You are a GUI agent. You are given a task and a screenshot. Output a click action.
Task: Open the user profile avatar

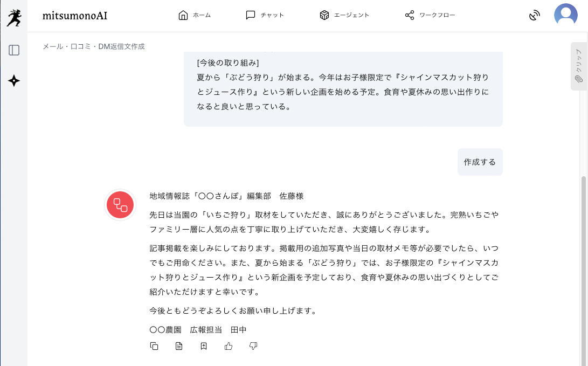[x=565, y=15]
